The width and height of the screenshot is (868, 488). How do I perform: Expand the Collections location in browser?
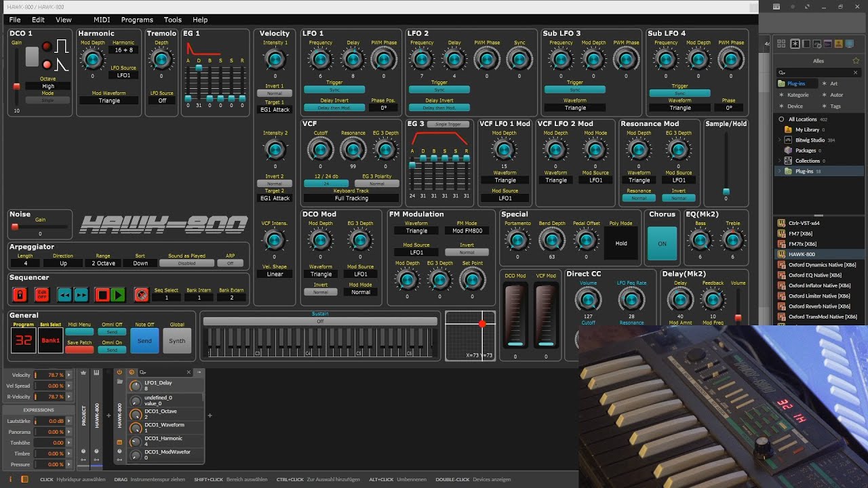781,161
